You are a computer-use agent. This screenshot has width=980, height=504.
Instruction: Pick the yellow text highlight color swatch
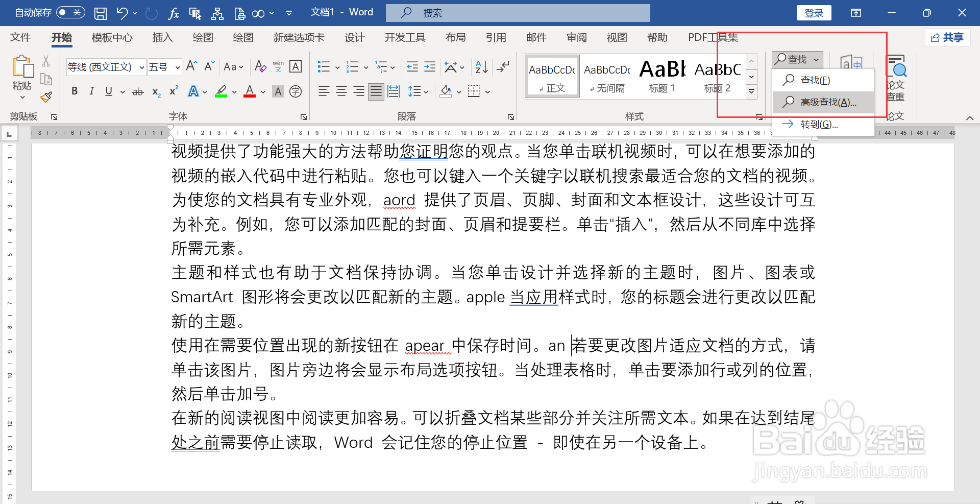coord(222,91)
